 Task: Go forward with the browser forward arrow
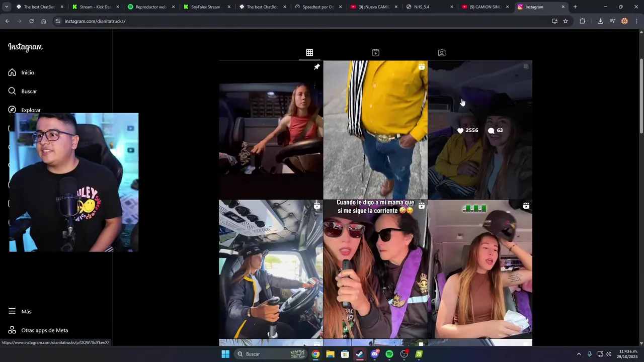(x=19, y=21)
